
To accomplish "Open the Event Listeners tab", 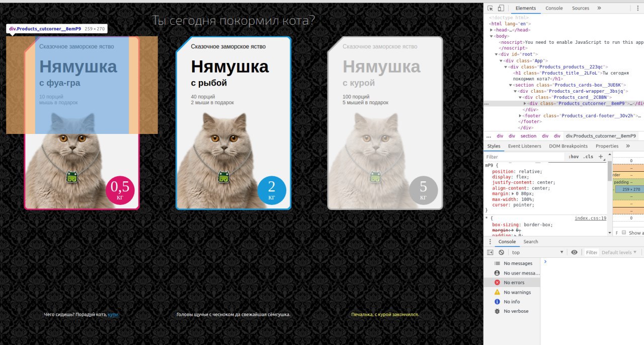I will [525, 146].
